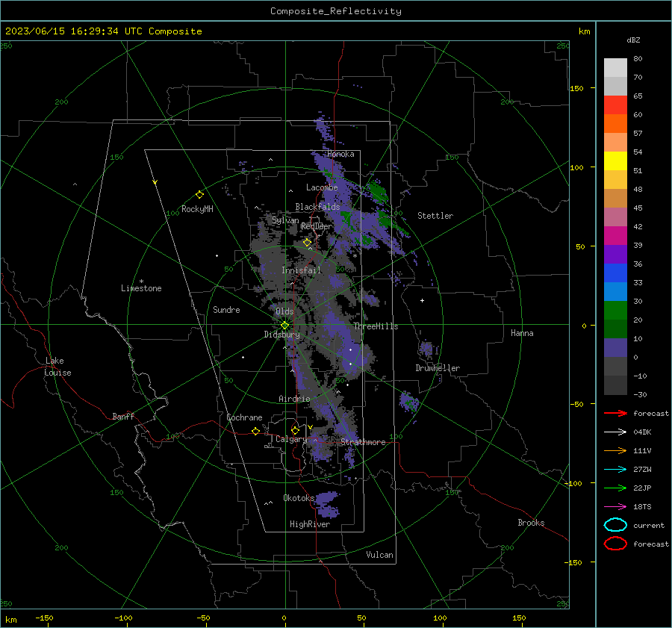672x628 pixels.
Task: Click the '-30' value on dBZ scale
Action: (x=640, y=394)
